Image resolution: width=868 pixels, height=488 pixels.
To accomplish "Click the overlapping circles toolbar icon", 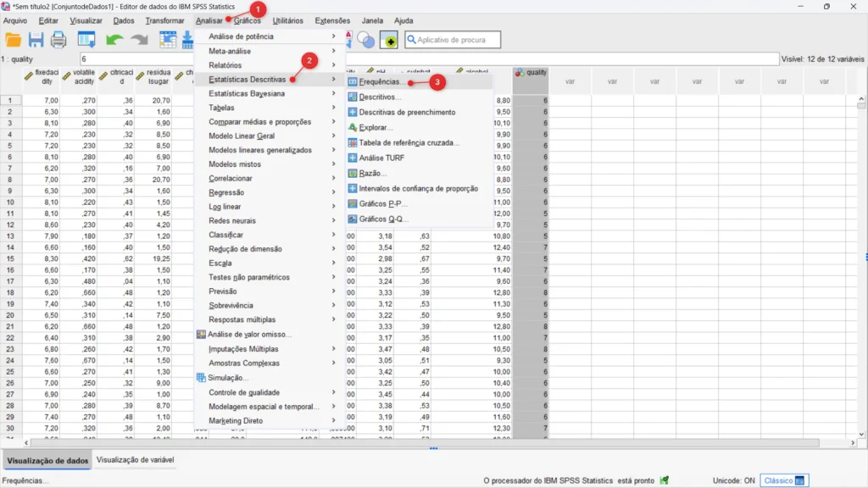I will point(365,40).
